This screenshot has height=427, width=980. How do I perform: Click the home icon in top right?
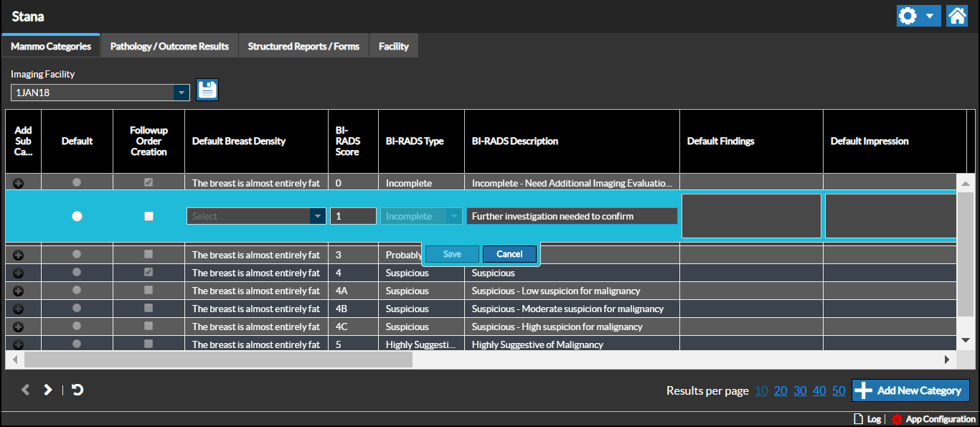[x=957, y=16]
